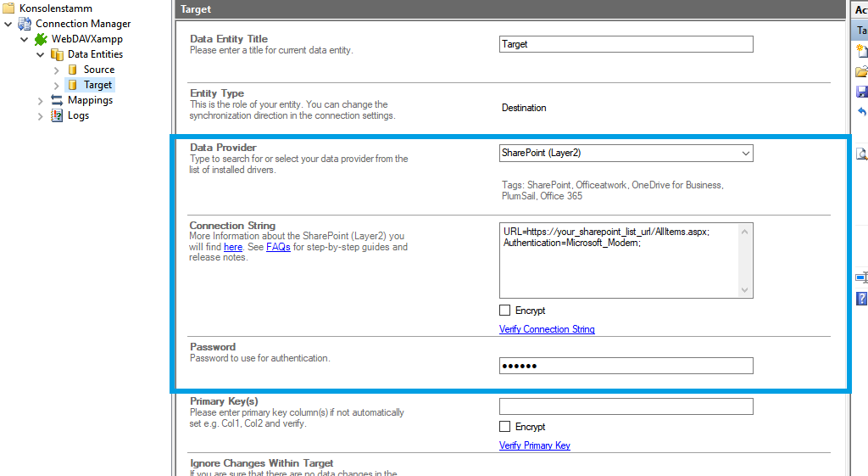868x476 pixels.
Task: Select Target in the tree
Action: tap(98, 85)
